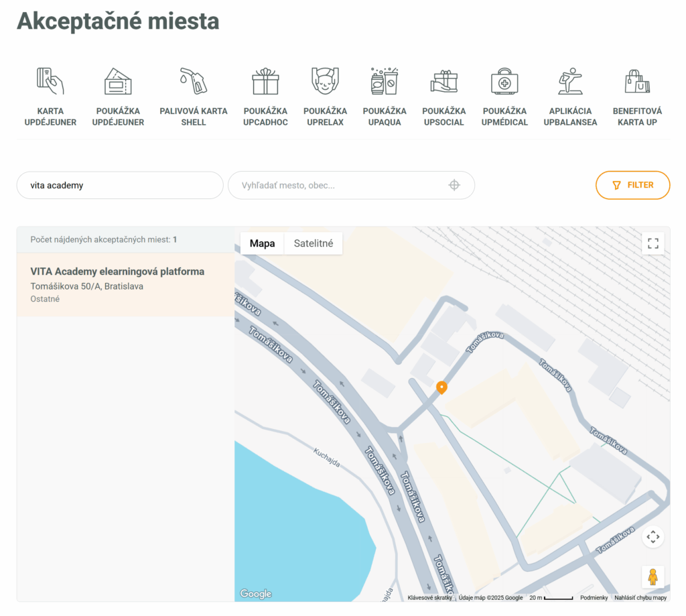Focus the city search input field
This screenshot has width=686, height=616.
[342, 185]
